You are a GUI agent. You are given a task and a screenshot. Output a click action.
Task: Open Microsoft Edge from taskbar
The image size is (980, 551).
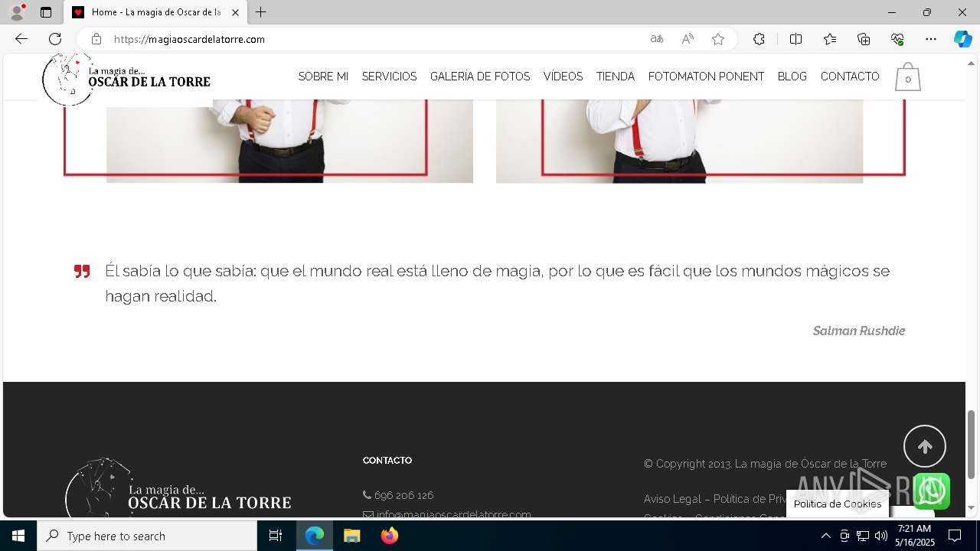point(315,536)
